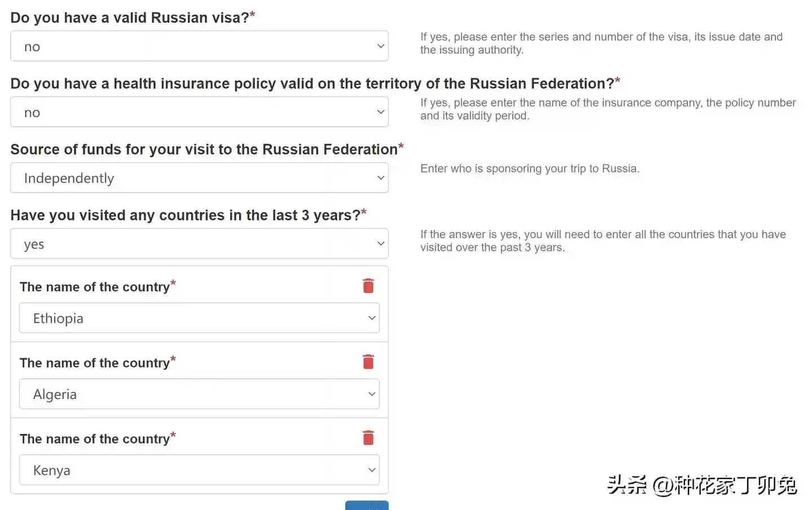Viewport: 812px width, 510px height.
Task: Click the visa series and number hint text
Action: 601,43
